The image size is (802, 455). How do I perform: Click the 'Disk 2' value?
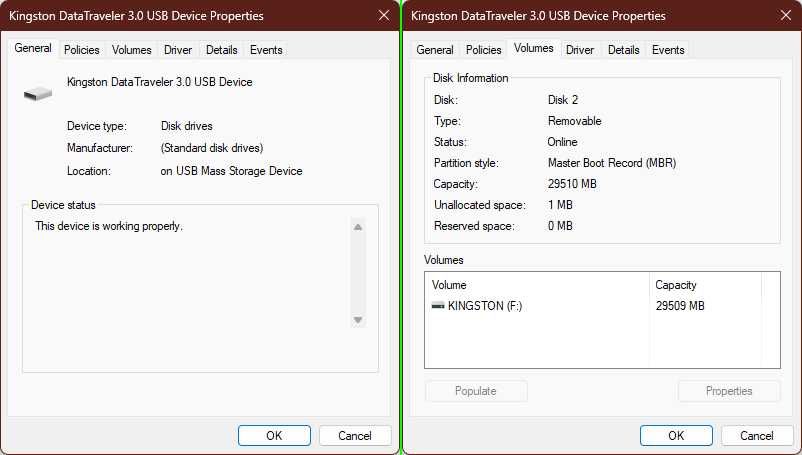tap(563, 100)
